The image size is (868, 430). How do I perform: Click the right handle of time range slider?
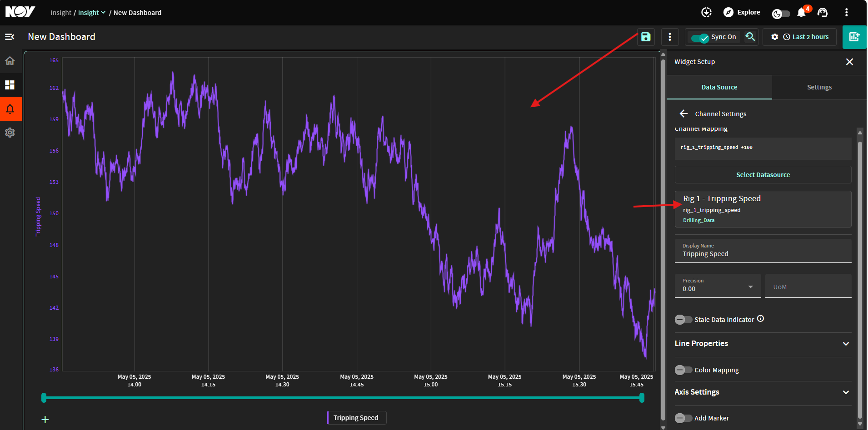tap(642, 398)
